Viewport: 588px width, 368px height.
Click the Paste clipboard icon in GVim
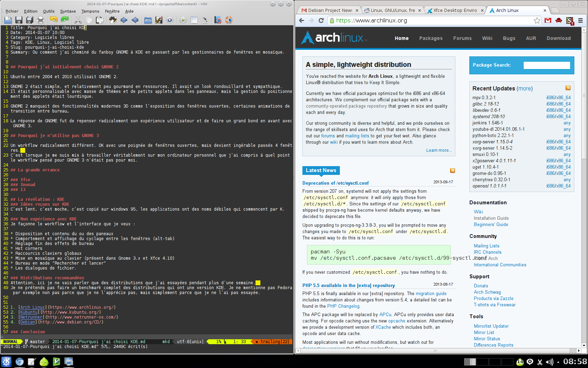click(x=99, y=20)
